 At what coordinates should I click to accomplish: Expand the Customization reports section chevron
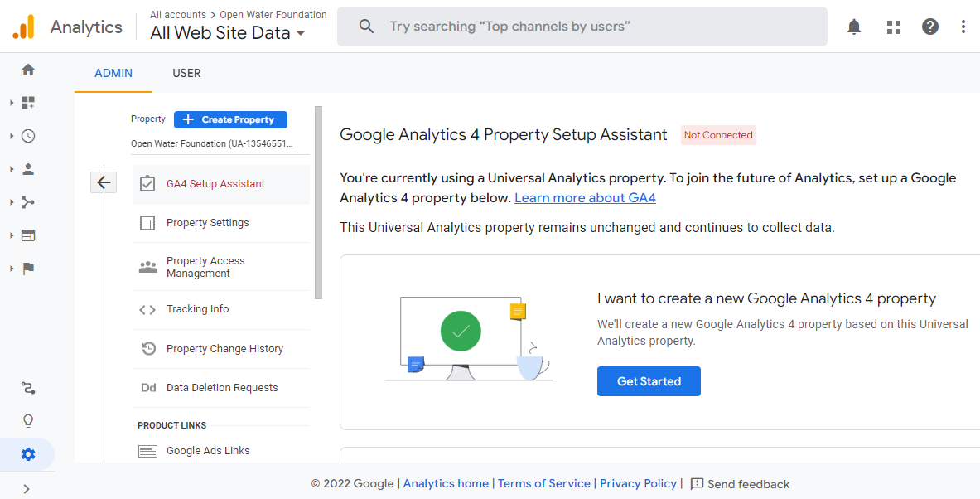[x=12, y=103]
